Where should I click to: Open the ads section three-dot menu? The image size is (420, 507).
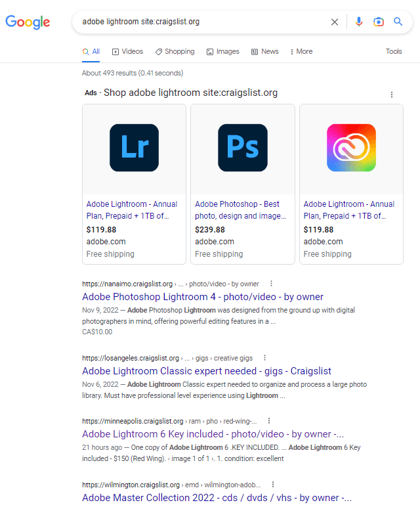point(392,95)
